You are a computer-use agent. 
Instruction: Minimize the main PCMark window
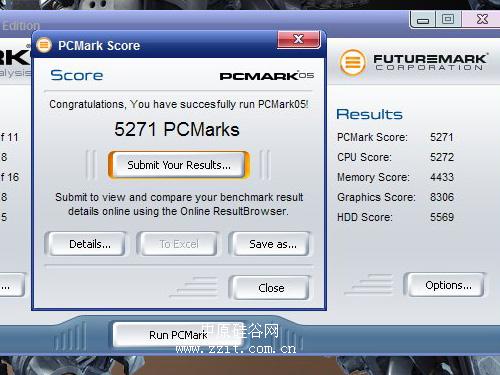click(423, 20)
